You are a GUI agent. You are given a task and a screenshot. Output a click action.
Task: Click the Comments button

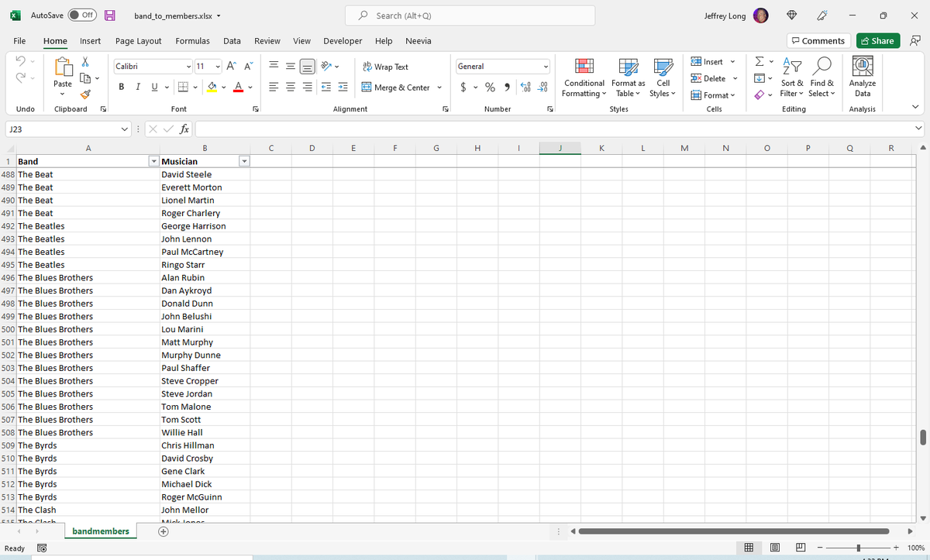coord(818,41)
